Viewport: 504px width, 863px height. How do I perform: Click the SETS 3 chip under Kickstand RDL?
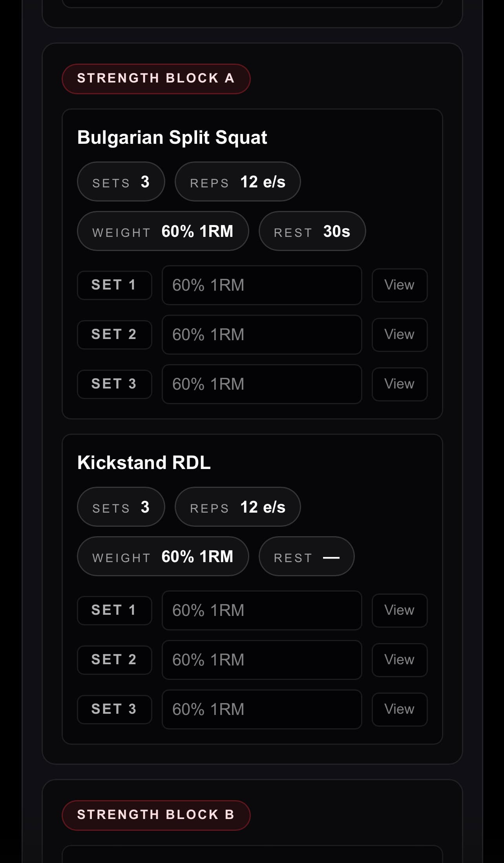point(121,507)
